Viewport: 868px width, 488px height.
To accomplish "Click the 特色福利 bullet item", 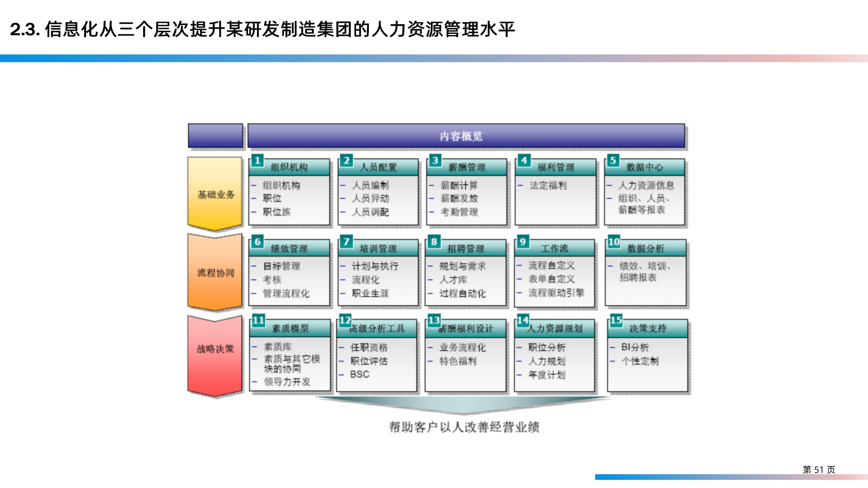I will [x=458, y=361].
